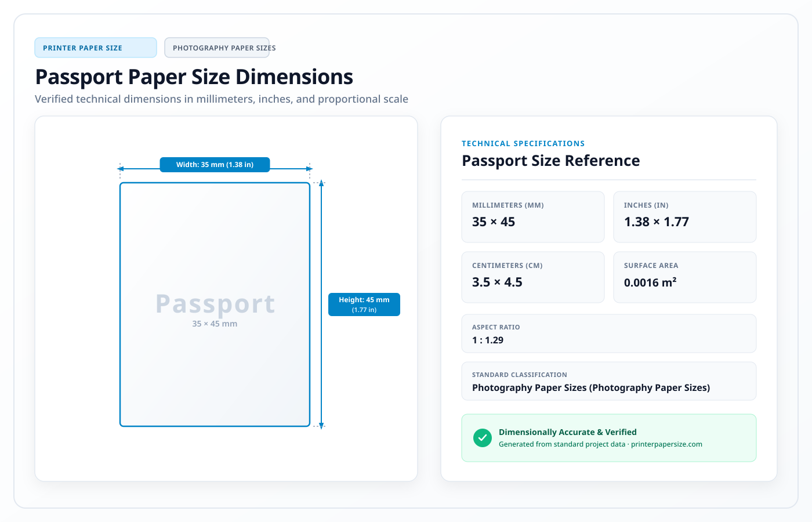This screenshot has height=522, width=812.
Task: Click the green verified checkmark icon
Action: 482,438
